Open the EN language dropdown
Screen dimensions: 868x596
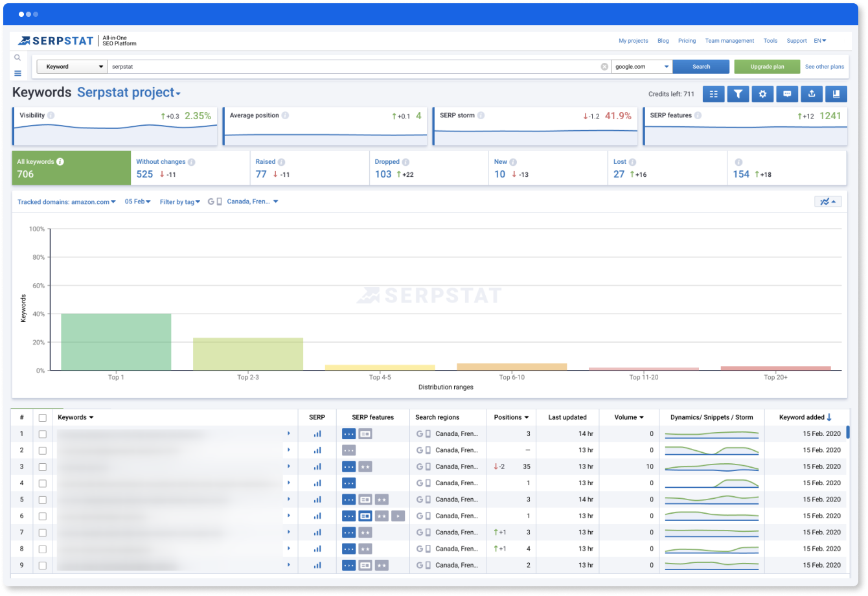click(x=820, y=41)
